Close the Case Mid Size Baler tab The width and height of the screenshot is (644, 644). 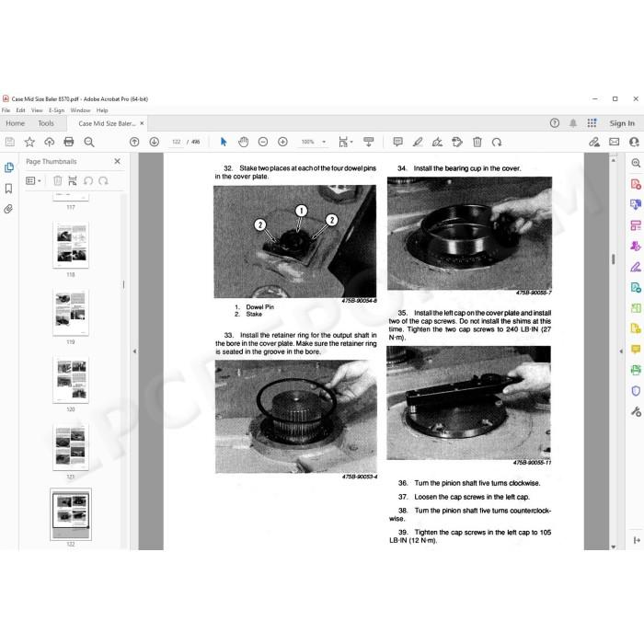[142, 123]
